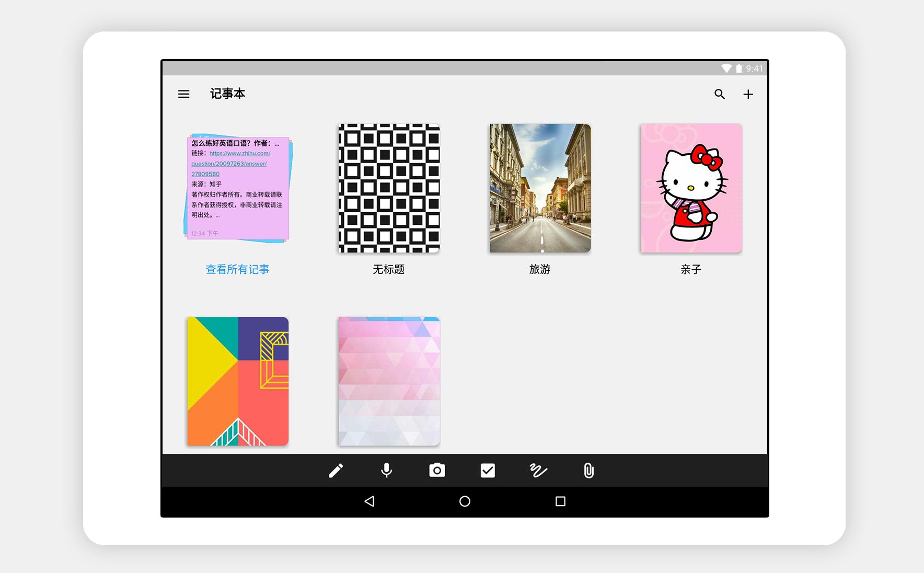Start a handwriting sketch note
The image size is (924, 573).
538,471
